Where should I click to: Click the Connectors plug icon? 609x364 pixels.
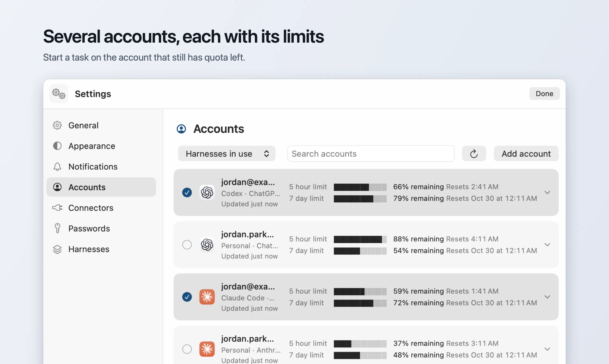57,208
